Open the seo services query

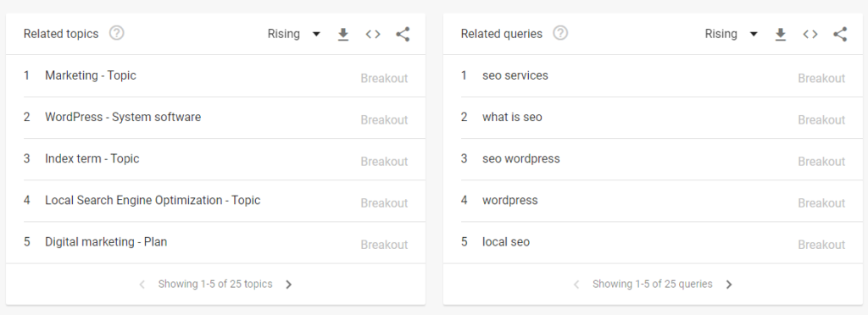click(653, 76)
